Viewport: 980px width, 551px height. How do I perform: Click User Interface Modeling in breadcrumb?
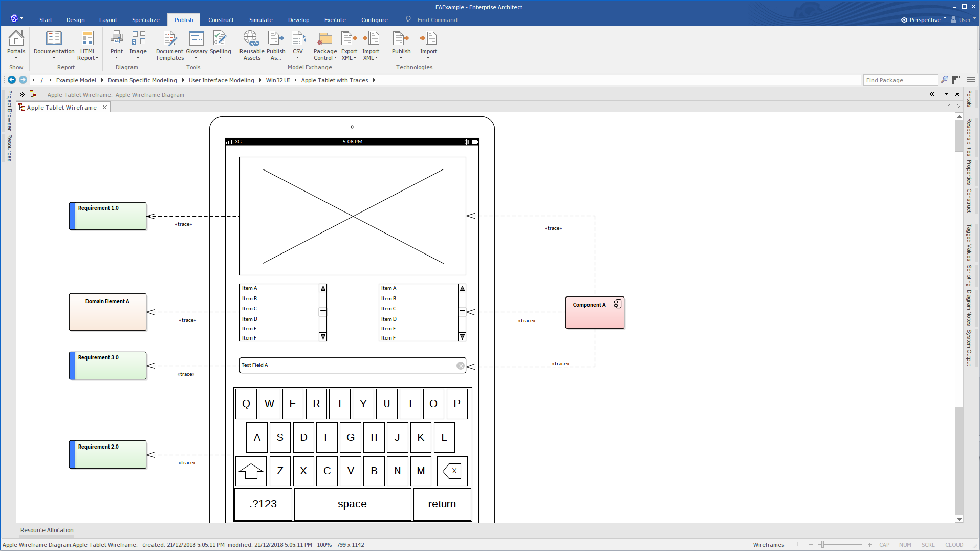[221, 80]
